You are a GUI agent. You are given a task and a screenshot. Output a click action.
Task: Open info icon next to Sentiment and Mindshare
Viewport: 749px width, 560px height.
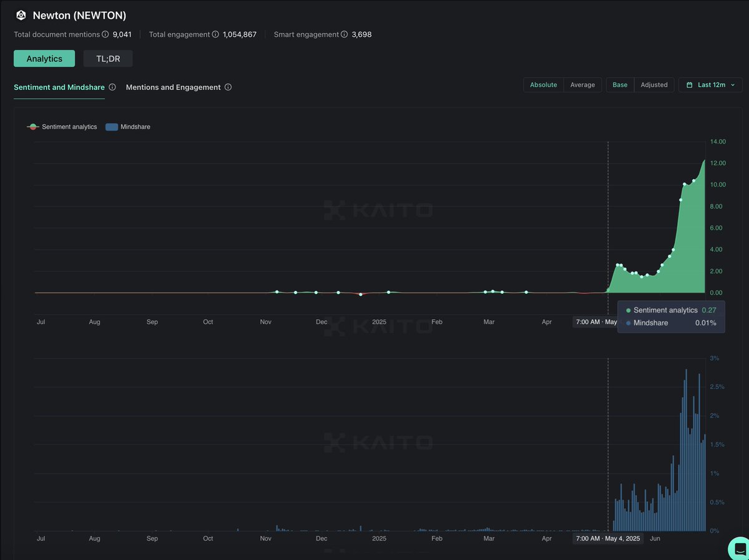tap(112, 87)
